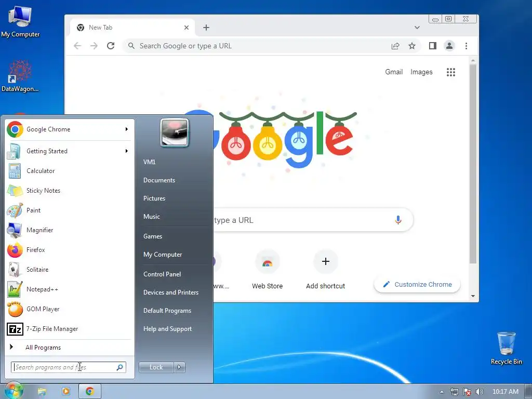Open the Chrome profile avatar
The height and width of the screenshot is (399, 532).
pos(449,46)
